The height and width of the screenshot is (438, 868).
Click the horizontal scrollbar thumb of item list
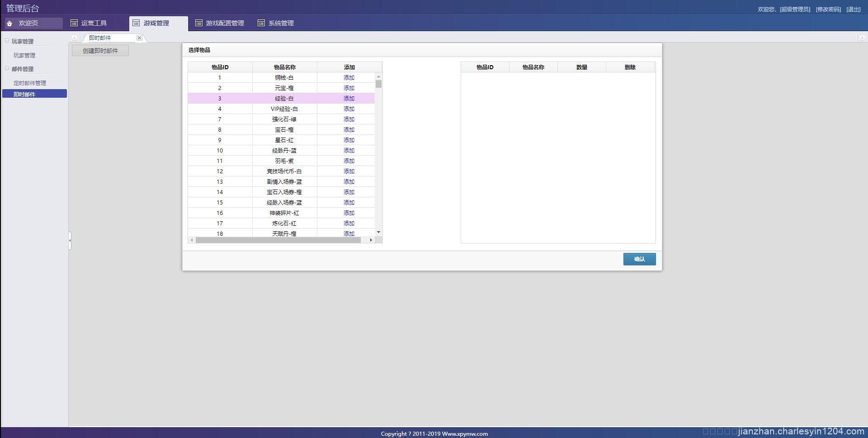pyautogui.click(x=278, y=240)
